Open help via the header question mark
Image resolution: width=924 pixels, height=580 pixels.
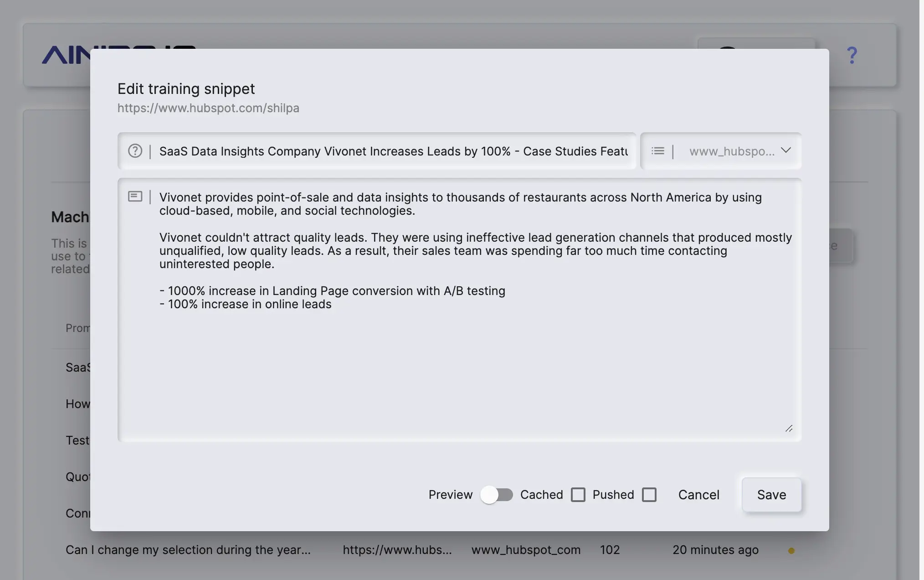[852, 56]
